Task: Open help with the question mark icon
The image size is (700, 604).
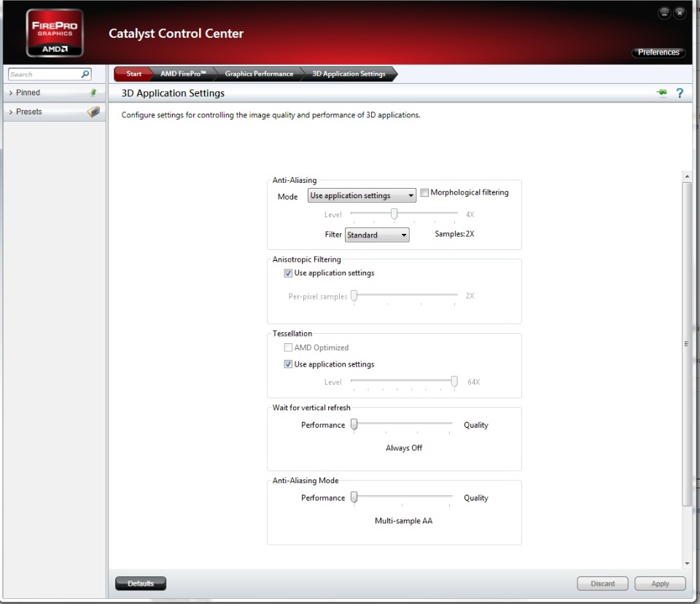Action: click(680, 93)
